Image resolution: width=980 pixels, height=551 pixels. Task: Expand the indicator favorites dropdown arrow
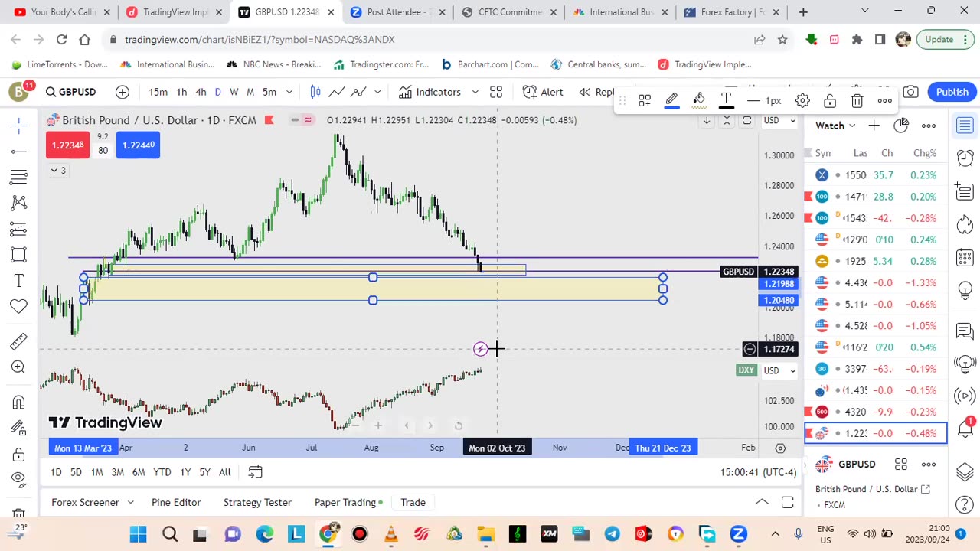click(x=475, y=92)
